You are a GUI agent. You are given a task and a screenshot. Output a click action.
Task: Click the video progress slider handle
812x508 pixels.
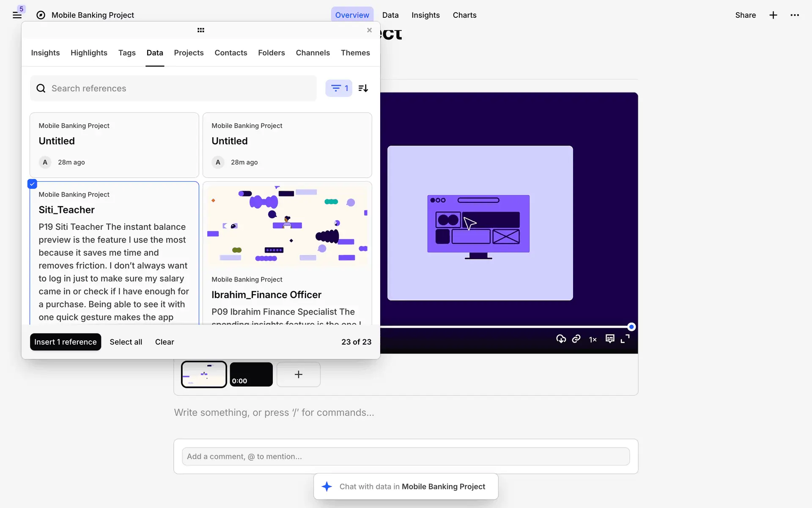[631, 327]
